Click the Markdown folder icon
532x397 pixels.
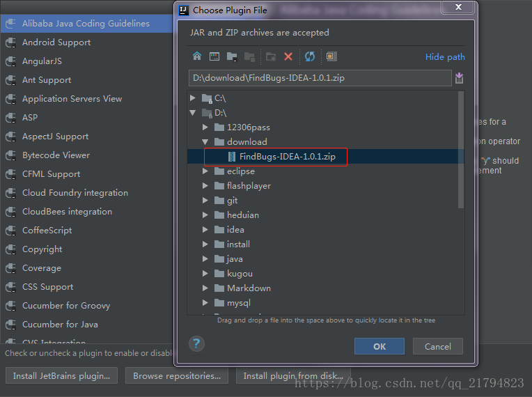pos(219,288)
